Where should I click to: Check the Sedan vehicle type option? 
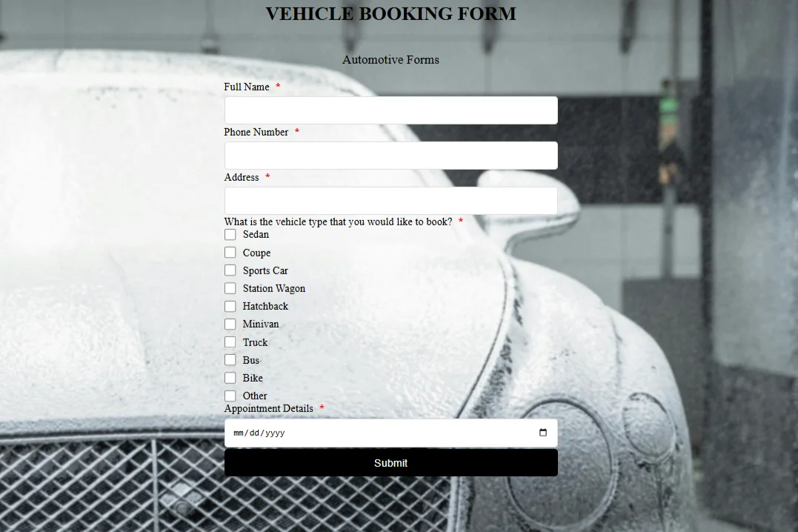230,234
